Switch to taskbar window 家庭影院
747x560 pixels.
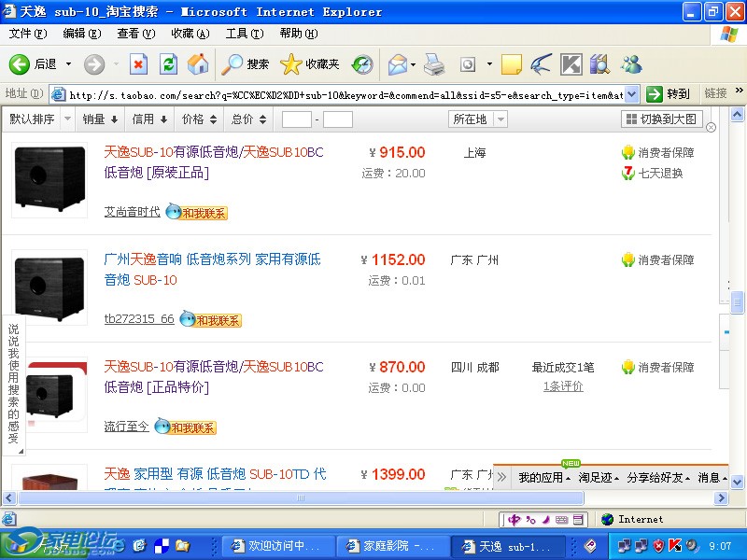[392, 546]
